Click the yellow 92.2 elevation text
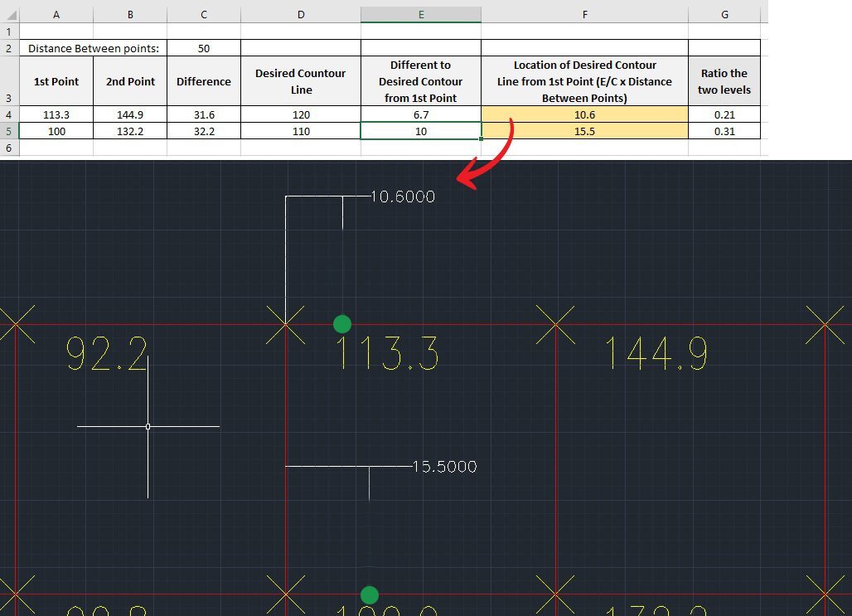 coord(107,353)
